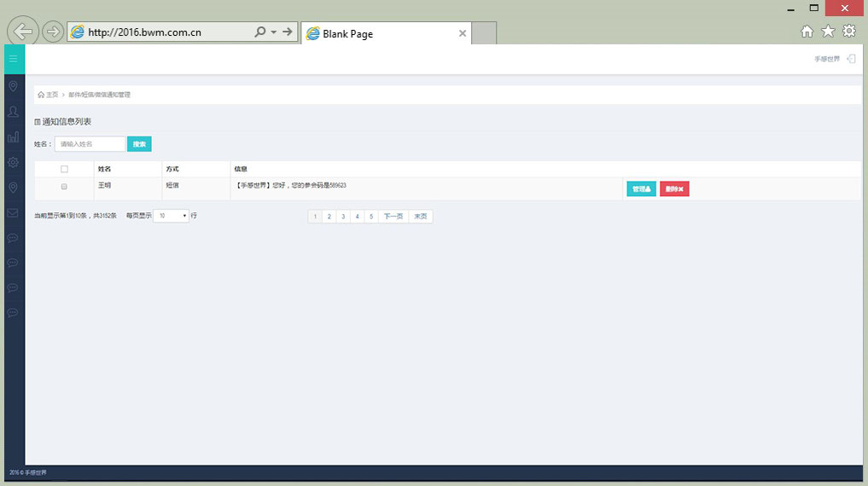Click the red 删除 button for 王明
Viewport: 868px width, 486px height.
674,189
